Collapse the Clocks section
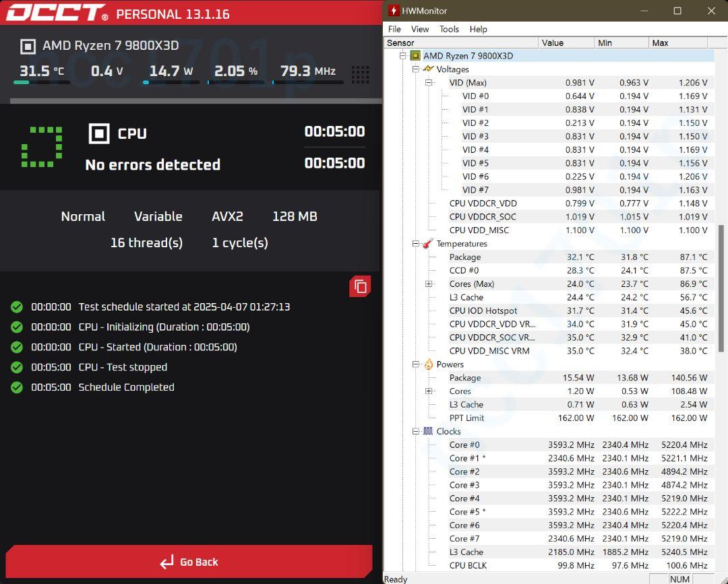728x584 pixels. click(415, 432)
